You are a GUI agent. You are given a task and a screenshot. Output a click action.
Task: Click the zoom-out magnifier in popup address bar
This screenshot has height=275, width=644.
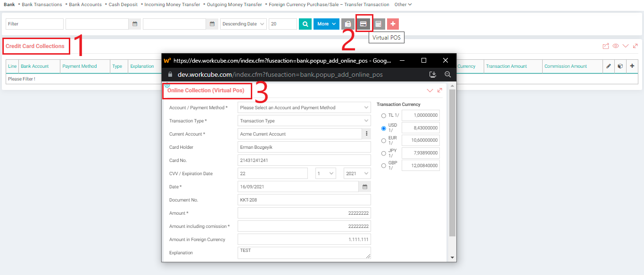point(448,74)
